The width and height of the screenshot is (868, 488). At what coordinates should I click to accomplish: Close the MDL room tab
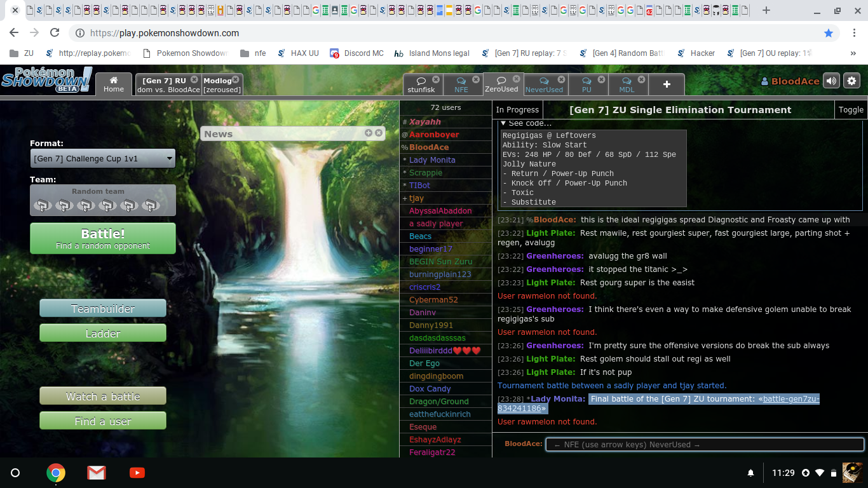click(x=641, y=79)
